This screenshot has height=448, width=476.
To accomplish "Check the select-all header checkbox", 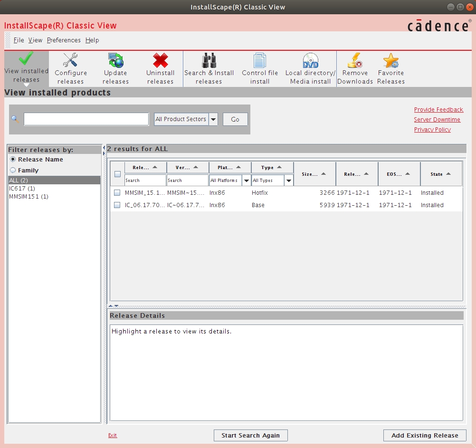I will coord(117,174).
